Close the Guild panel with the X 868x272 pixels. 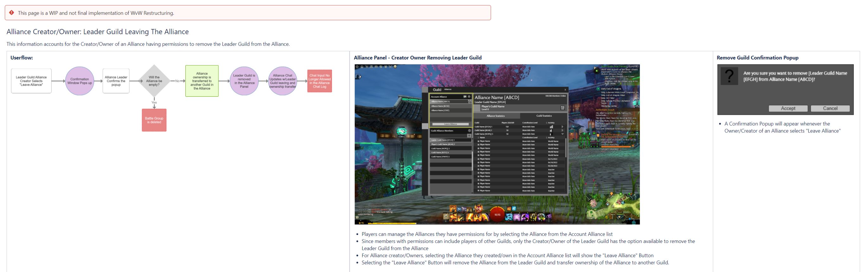pos(565,90)
